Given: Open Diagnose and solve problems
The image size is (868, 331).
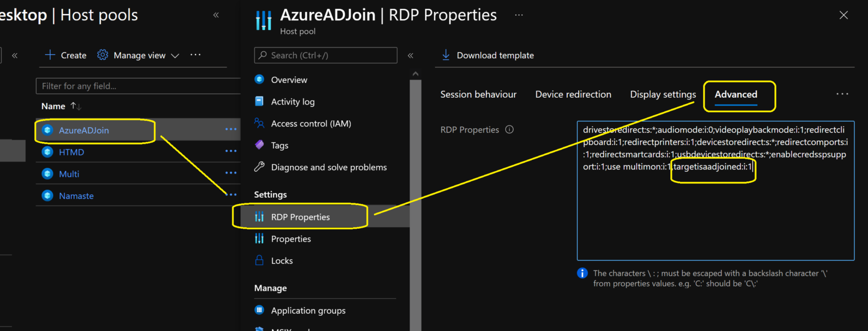Looking at the screenshot, I should (328, 167).
